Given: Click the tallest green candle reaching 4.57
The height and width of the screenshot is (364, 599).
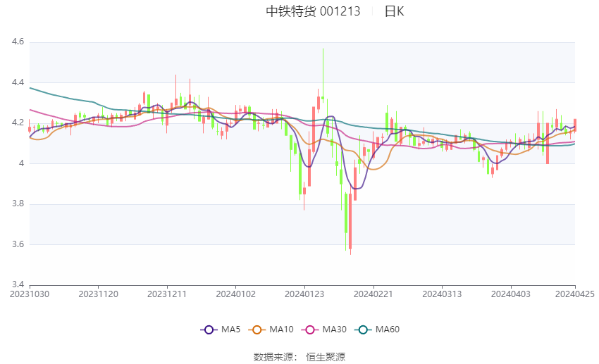Looking at the screenshot, I should click(x=323, y=75).
